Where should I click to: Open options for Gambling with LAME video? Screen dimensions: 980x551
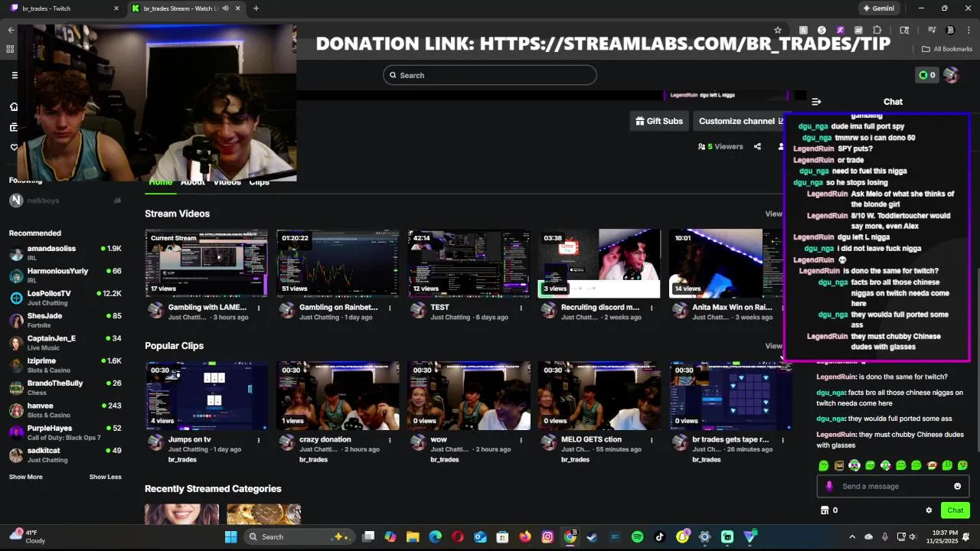(259, 308)
